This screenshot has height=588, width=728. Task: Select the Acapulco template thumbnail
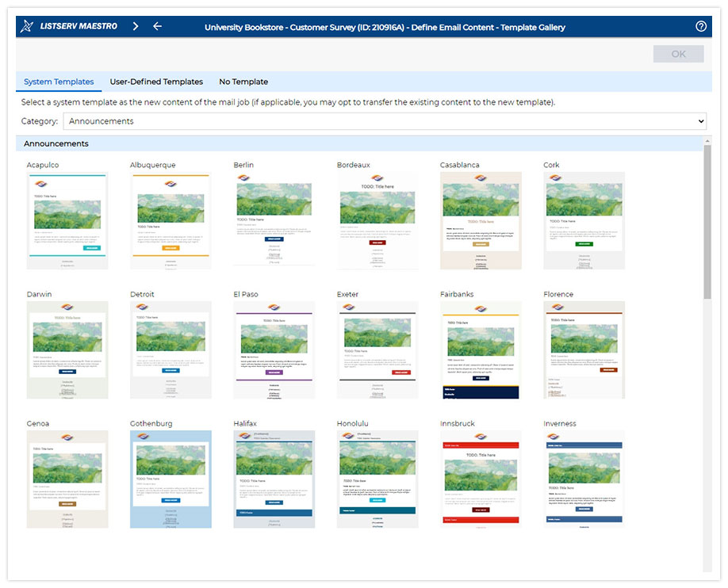click(67, 221)
